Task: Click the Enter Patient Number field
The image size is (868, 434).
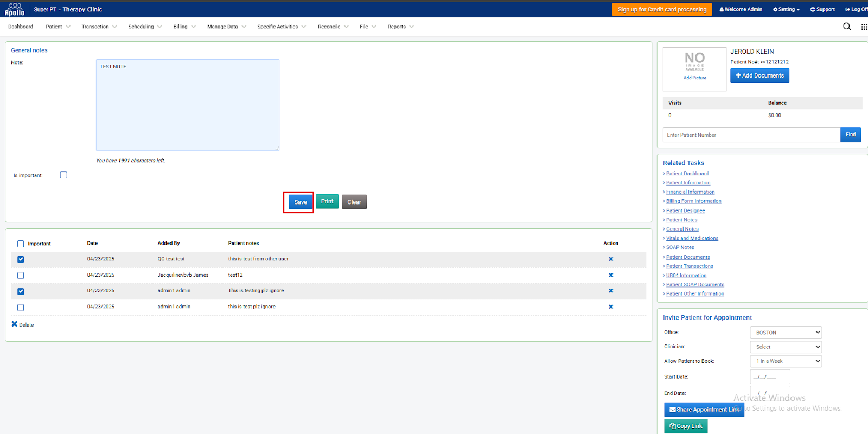Action: (751, 135)
